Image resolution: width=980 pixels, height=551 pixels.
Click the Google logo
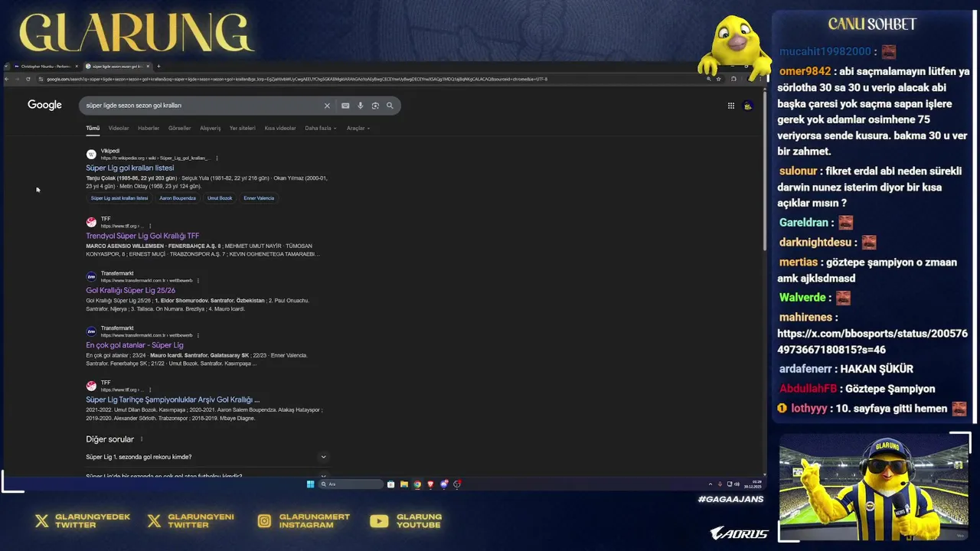(44, 105)
